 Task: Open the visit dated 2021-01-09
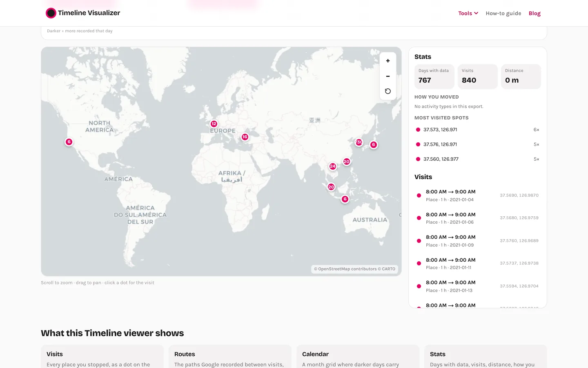tap(478, 241)
